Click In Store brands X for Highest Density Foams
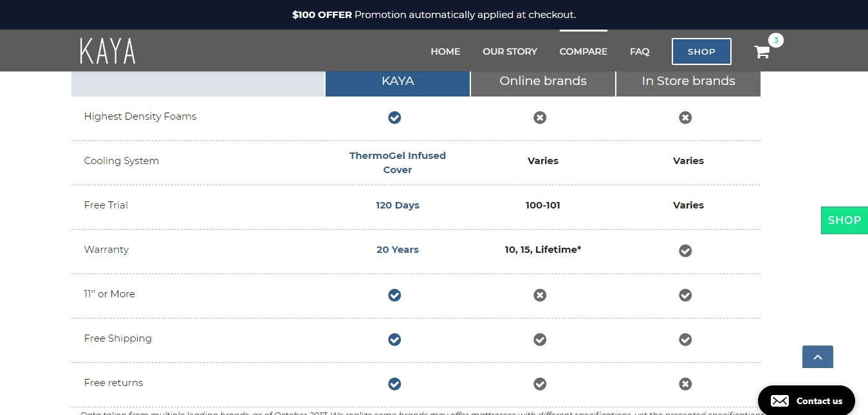This screenshot has height=415, width=868. [685, 118]
